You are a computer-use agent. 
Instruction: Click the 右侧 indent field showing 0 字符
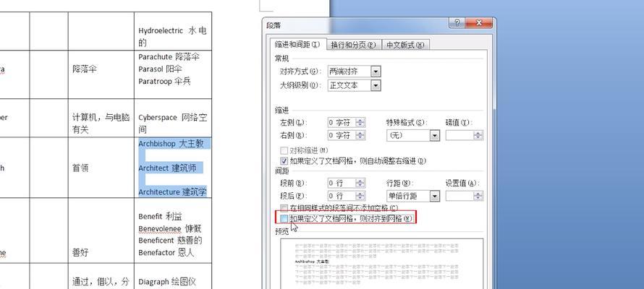(x=342, y=135)
